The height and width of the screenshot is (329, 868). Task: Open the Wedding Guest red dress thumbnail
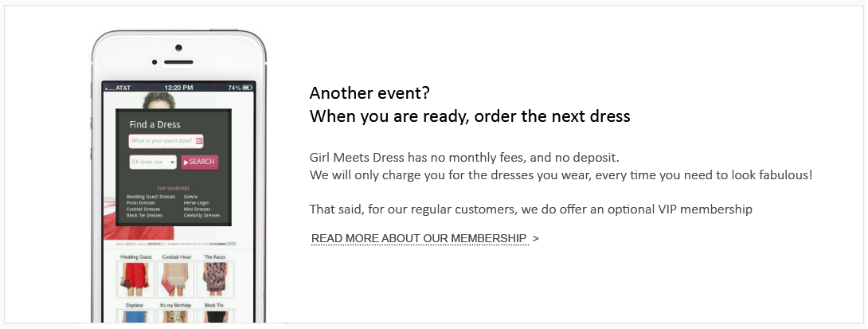(x=135, y=279)
